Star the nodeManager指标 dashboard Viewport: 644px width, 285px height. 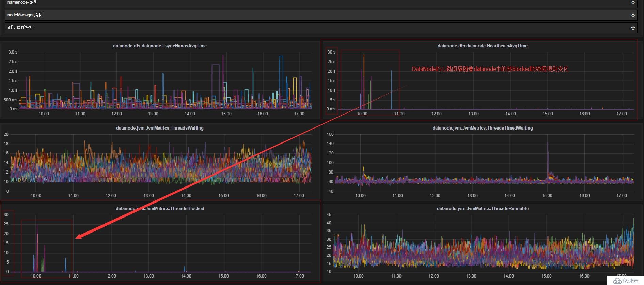click(x=633, y=15)
